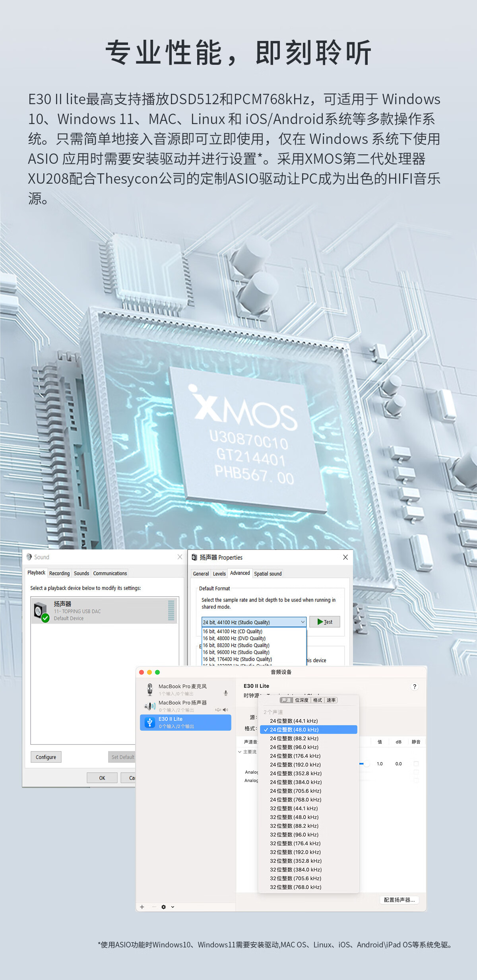
Task: Choose 32位整数 (768.0 kHz) from the format list
Action: click(295, 887)
